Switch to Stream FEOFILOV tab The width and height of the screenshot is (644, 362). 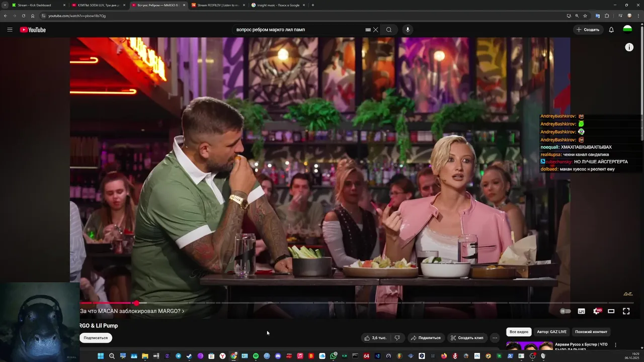217,5
